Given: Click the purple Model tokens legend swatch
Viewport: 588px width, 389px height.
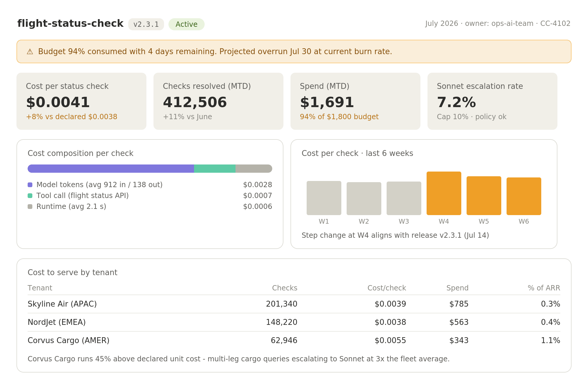Looking at the screenshot, I should 30,185.
